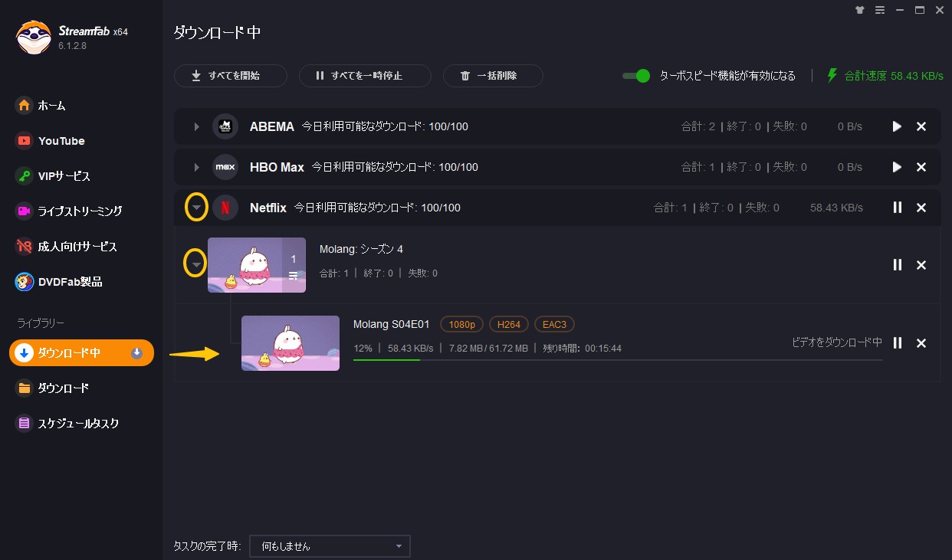The image size is (952, 560).
Task: Open スケジュールタスク in sidebar
Action: (68, 423)
